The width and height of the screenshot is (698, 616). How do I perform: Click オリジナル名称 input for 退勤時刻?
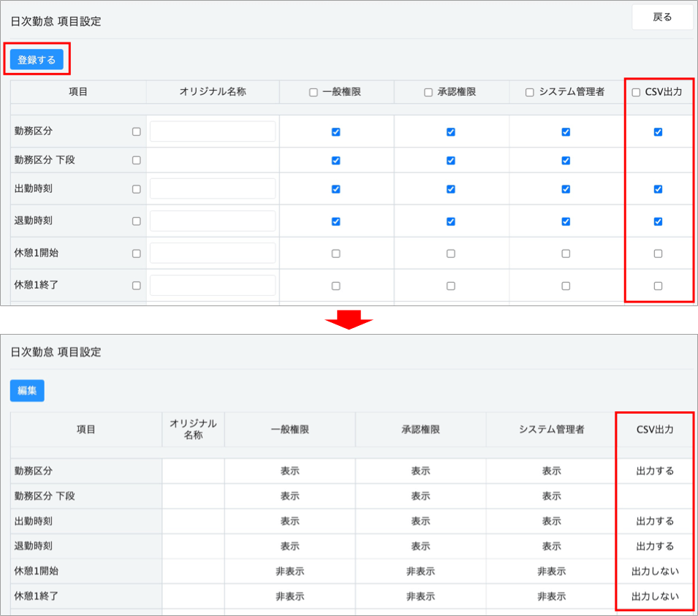213,221
